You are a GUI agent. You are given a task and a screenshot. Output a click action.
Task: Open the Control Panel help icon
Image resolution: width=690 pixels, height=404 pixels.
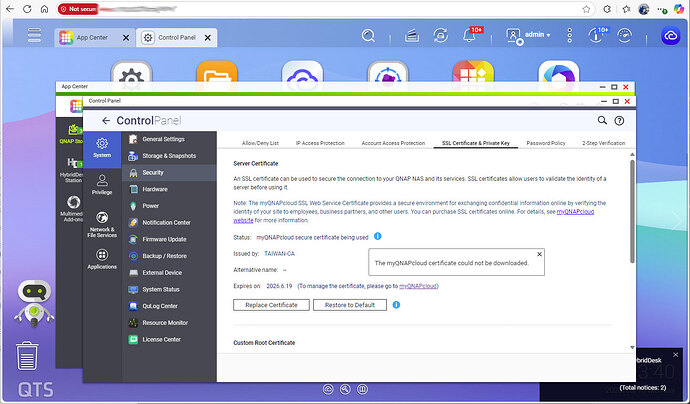[620, 120]
